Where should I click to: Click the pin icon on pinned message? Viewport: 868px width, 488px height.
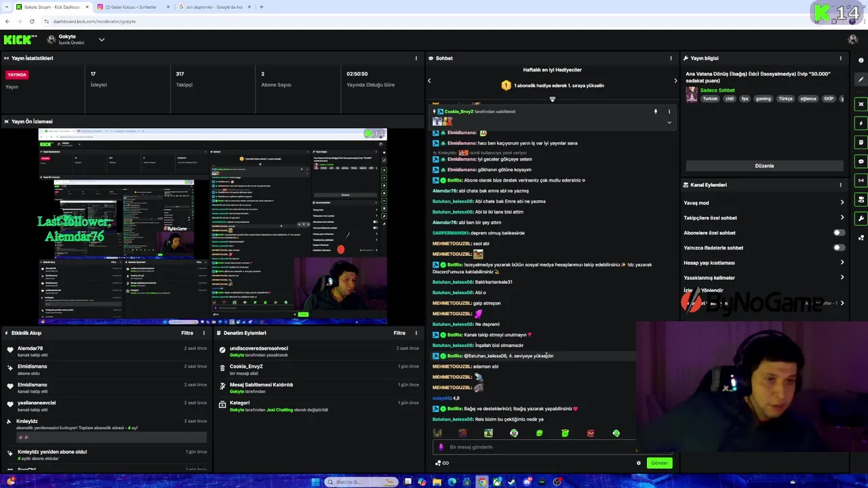tap(655, 111)
